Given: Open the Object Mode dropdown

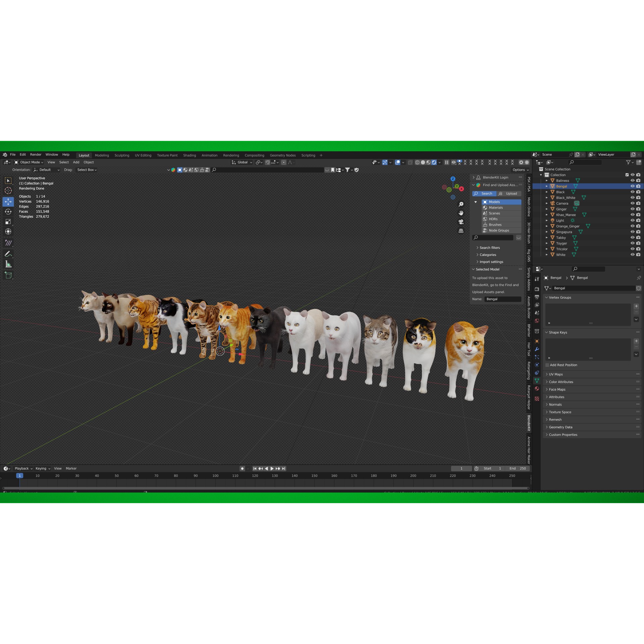Looking at the screenshot, I should tap(30, 162).
